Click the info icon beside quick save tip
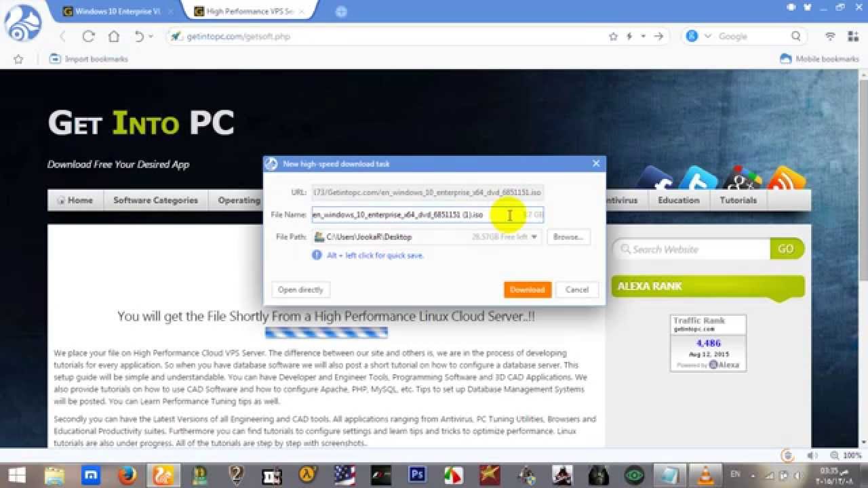 point(317,256)
